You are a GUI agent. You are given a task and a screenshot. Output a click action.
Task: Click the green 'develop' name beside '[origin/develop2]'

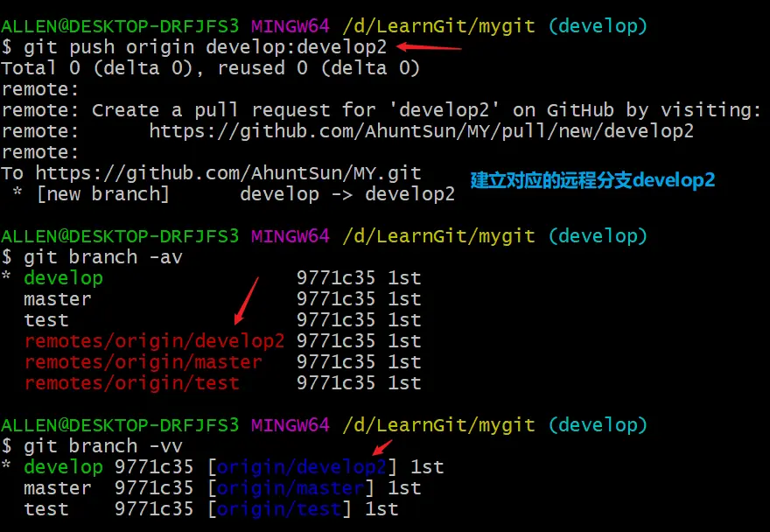(63, 467)
